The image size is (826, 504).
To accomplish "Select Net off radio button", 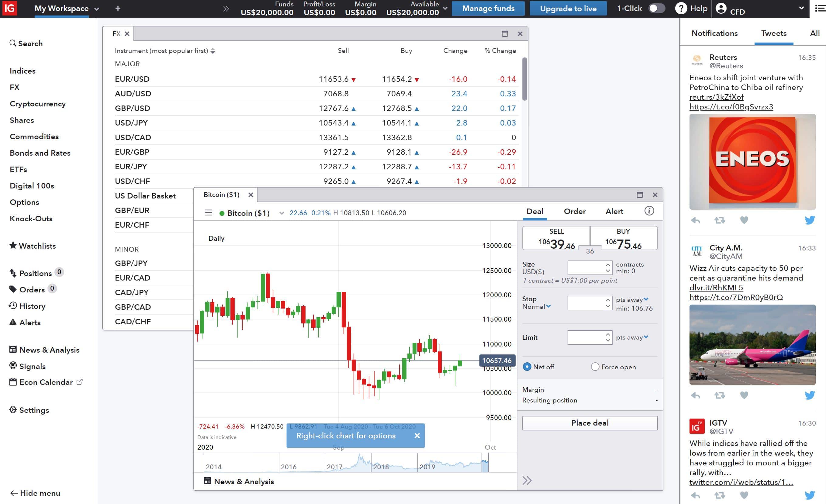I will [x=526, y=367].
